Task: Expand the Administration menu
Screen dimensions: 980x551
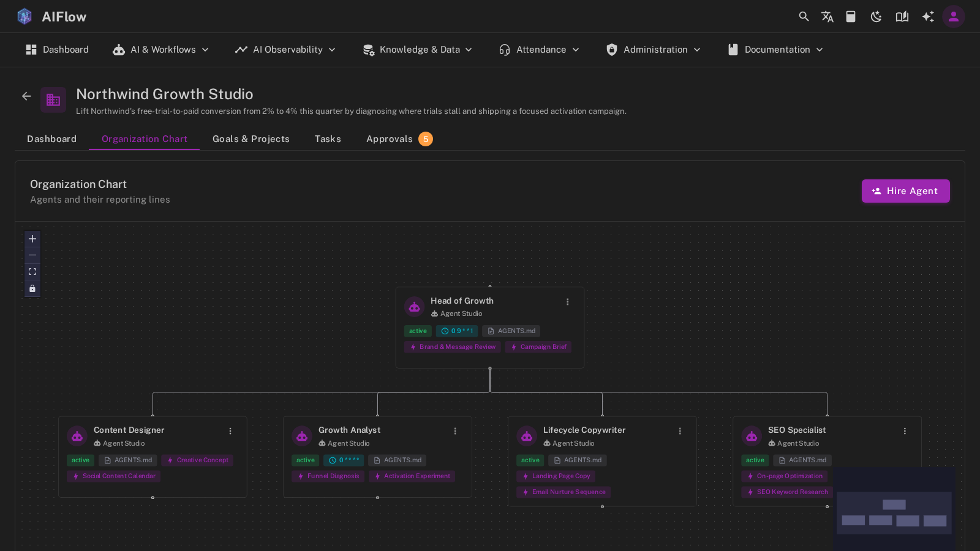Action: click(x=653, y=50)
